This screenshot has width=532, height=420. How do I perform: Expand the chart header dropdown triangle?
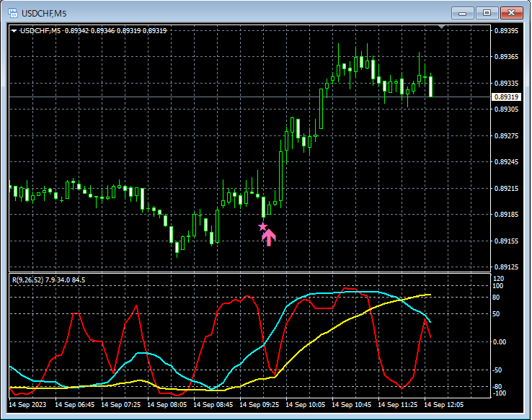click(x=14, y=31)
